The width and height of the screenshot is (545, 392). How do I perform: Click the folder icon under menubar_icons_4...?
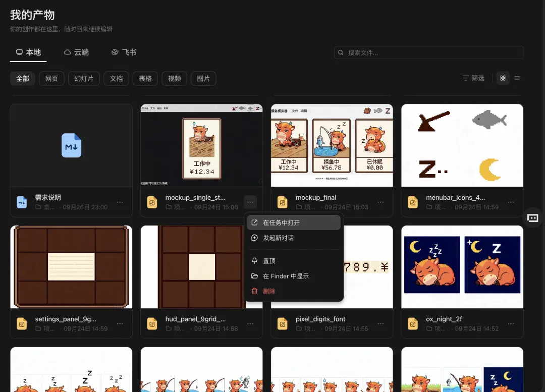point(429,207)
